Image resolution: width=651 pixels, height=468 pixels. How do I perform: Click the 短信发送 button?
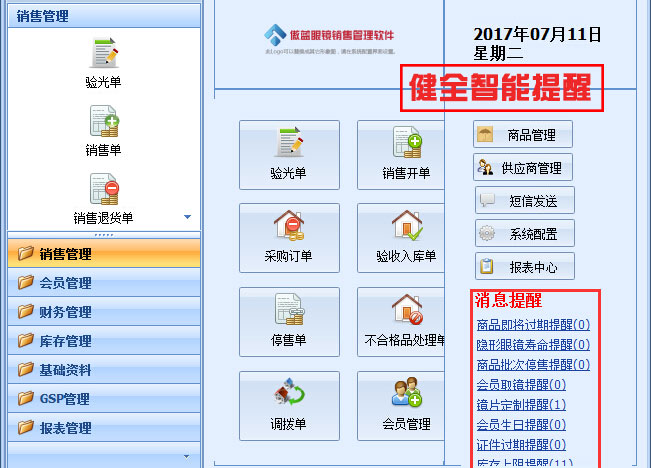[x=524, y=200]
